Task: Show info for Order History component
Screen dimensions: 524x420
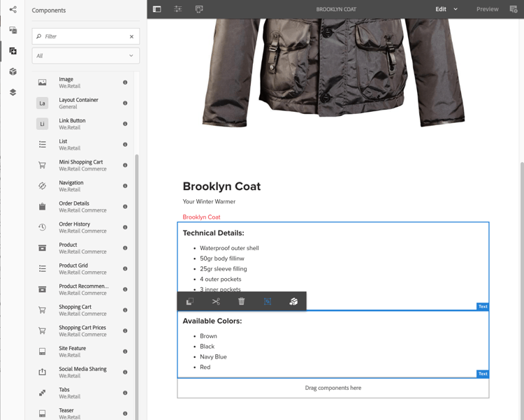Action: tap(125, 227)
